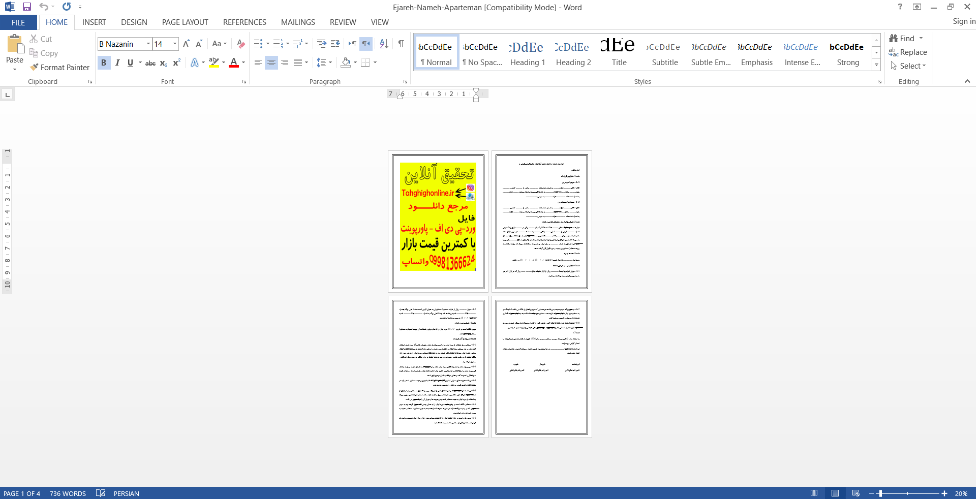Screen dimensions: 980x499
Task: Cut the selected content
Action: [41, 39]
